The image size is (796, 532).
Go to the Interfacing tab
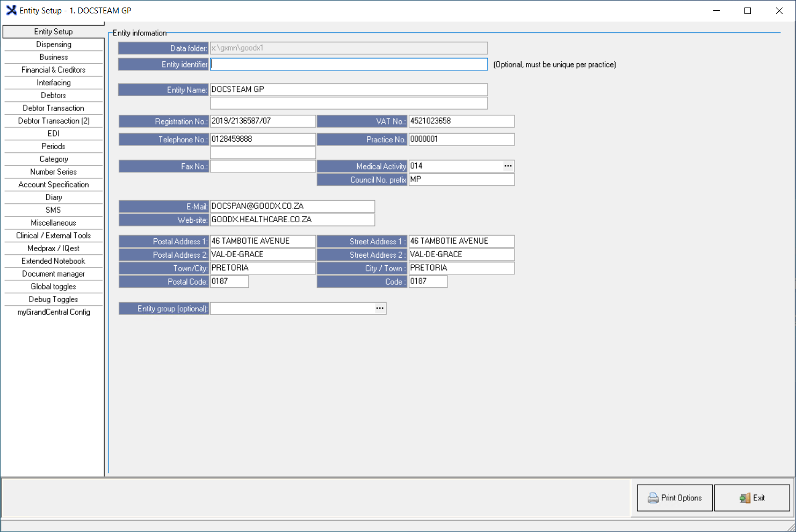coord(53,83)
